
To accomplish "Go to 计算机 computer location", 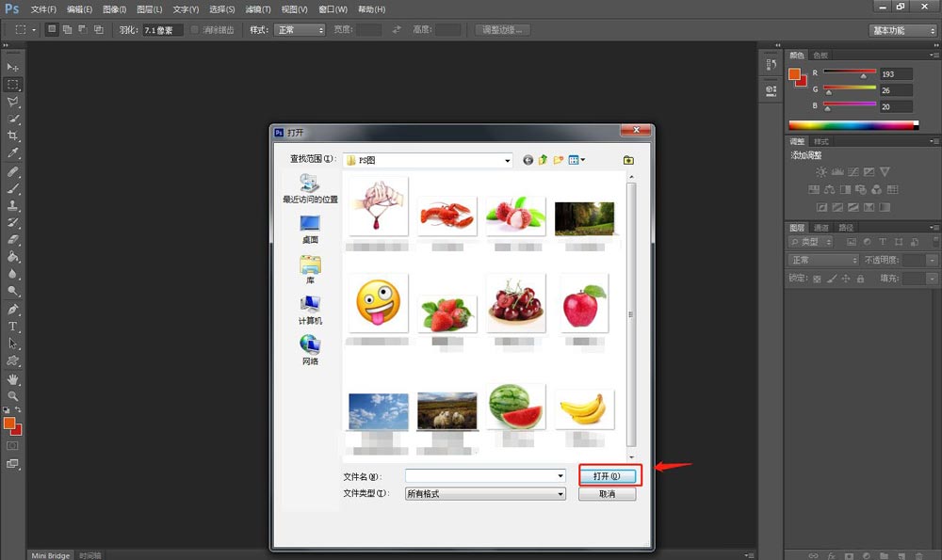I will (310, 311).
